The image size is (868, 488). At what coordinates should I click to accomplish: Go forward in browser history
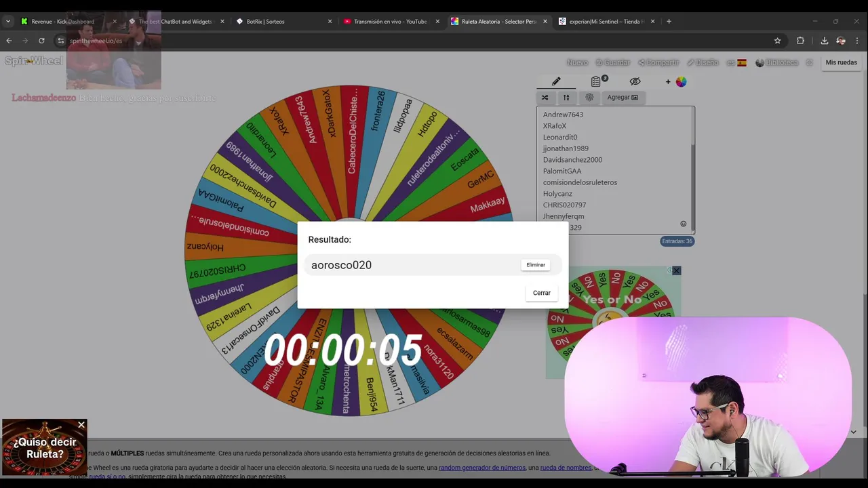(x=25, y=41)
